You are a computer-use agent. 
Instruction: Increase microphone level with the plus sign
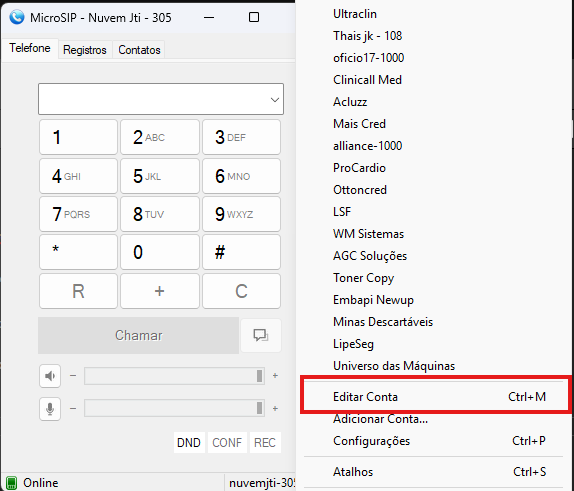(x=275, y=408)
